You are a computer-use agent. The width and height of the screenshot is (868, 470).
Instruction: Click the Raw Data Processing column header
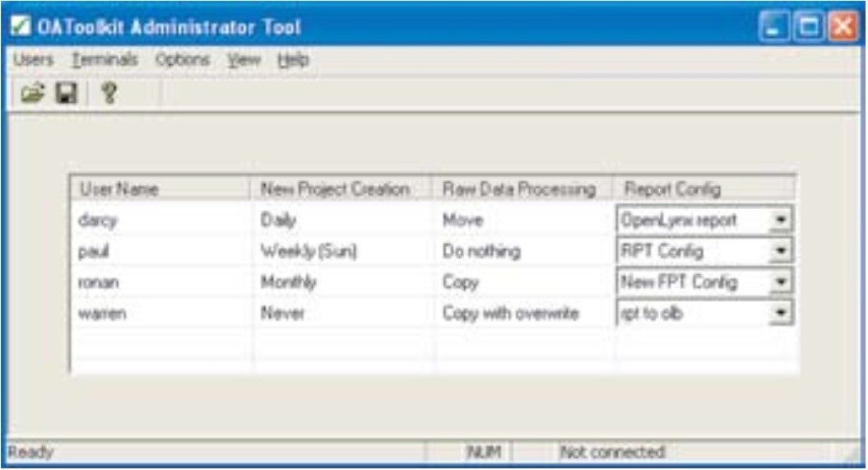(522, 188)
